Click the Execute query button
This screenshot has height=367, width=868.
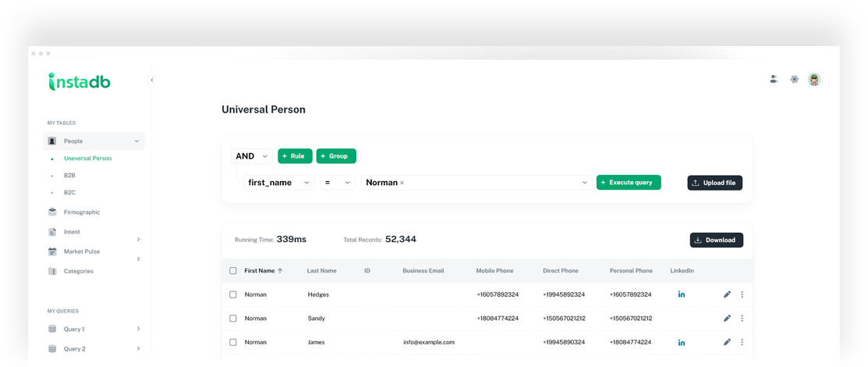(x=629, y=183)
